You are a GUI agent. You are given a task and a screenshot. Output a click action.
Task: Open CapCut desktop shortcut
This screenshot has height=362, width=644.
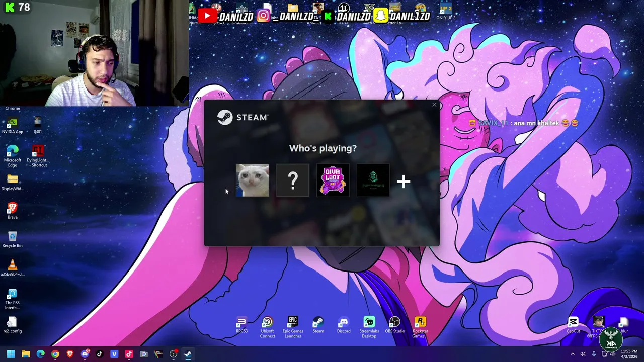click(x=573, y=325)
